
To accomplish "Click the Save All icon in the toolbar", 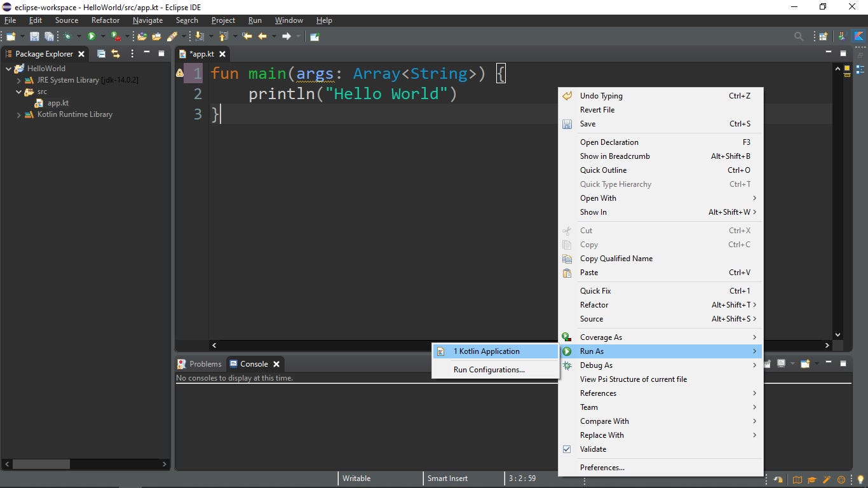I will (49, 36).
